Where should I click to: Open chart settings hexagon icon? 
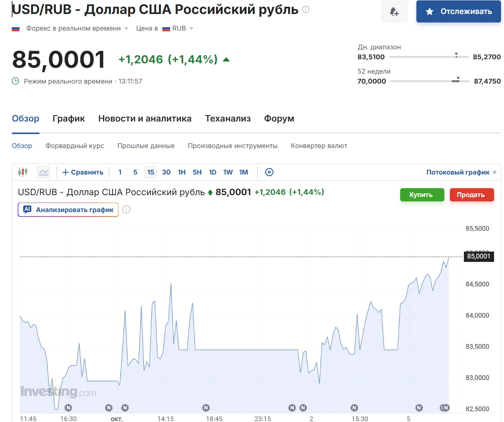269,172
